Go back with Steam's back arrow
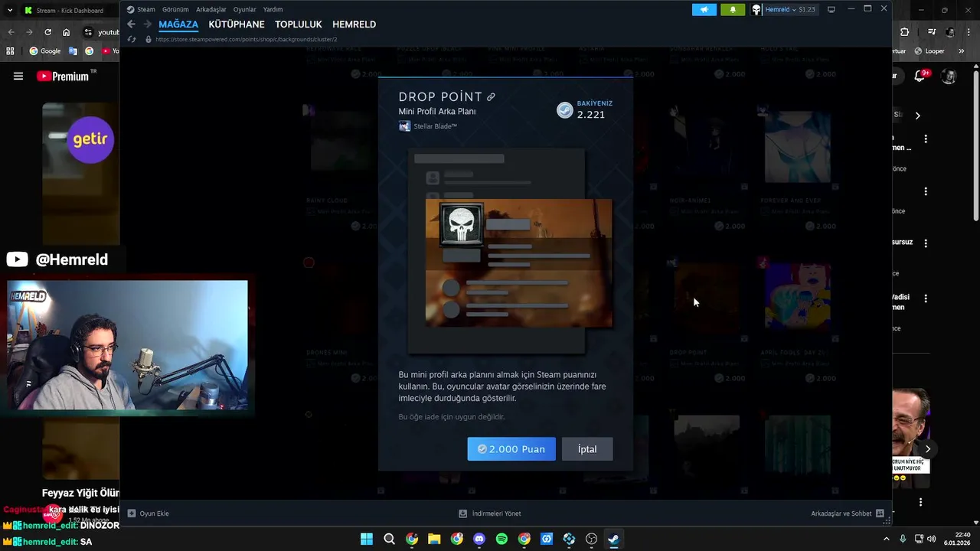 click(x=131, y=24)
